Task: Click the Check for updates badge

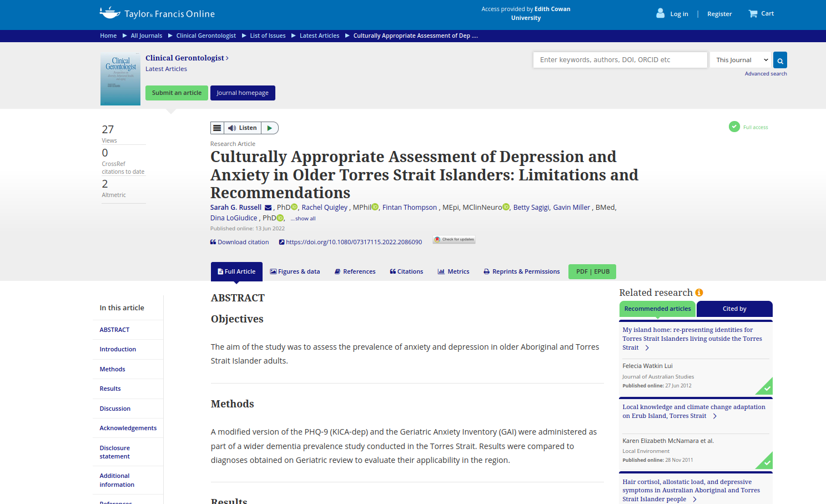Action: point(454,240)
